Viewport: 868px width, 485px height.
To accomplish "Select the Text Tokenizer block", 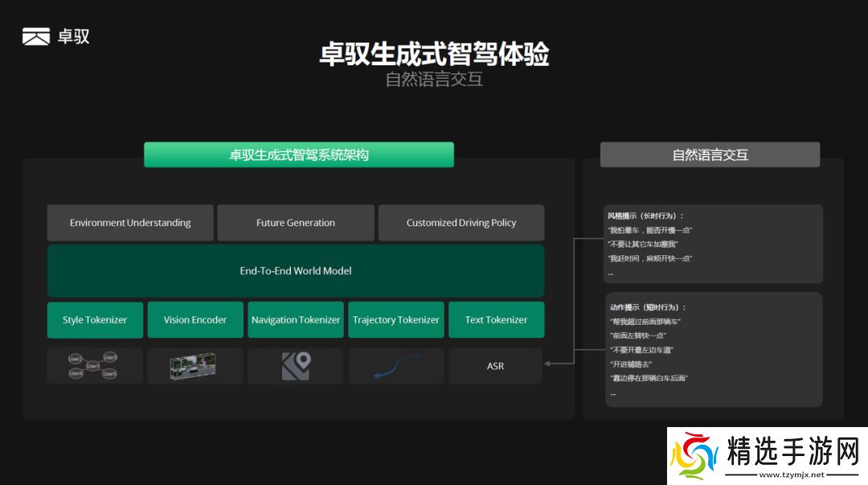I will [496, 320].
